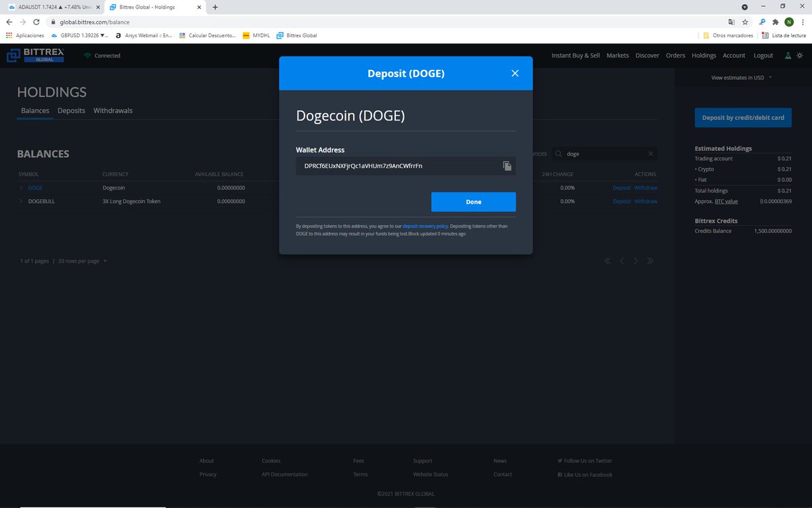The image size is (812, 508).
Task: Open the Chrome three-dot menu
Action: coord(803,22)
